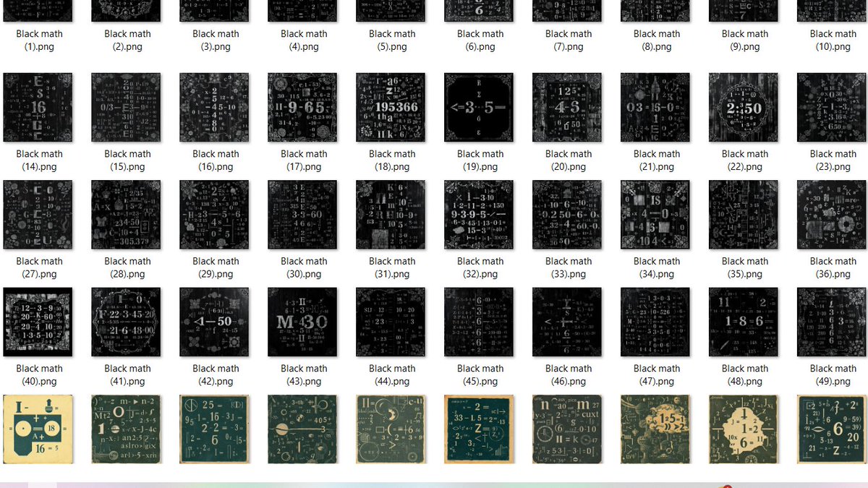The width and height of the screenshot is (868, 488).
Task: Select the Black math (2).png file name
Action: [127, 40]
